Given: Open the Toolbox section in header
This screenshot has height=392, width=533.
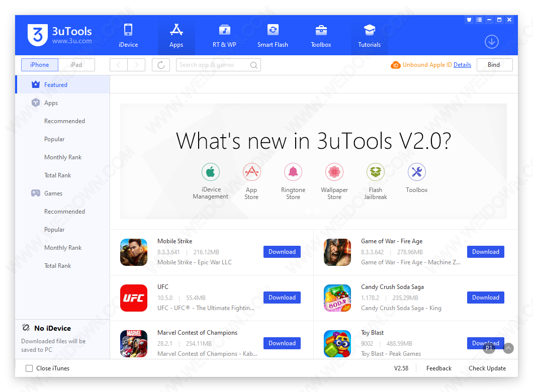Looking at the screenshot, I should point(321,35).
